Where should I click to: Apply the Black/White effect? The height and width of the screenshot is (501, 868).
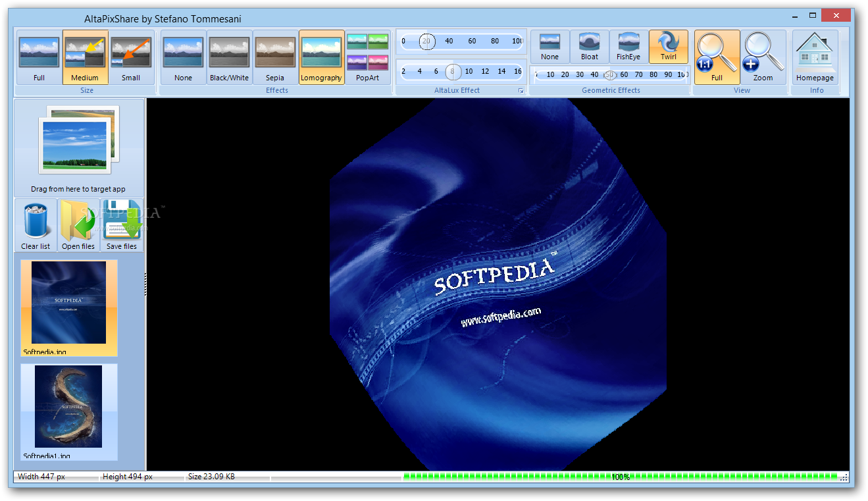click(229, 57)
